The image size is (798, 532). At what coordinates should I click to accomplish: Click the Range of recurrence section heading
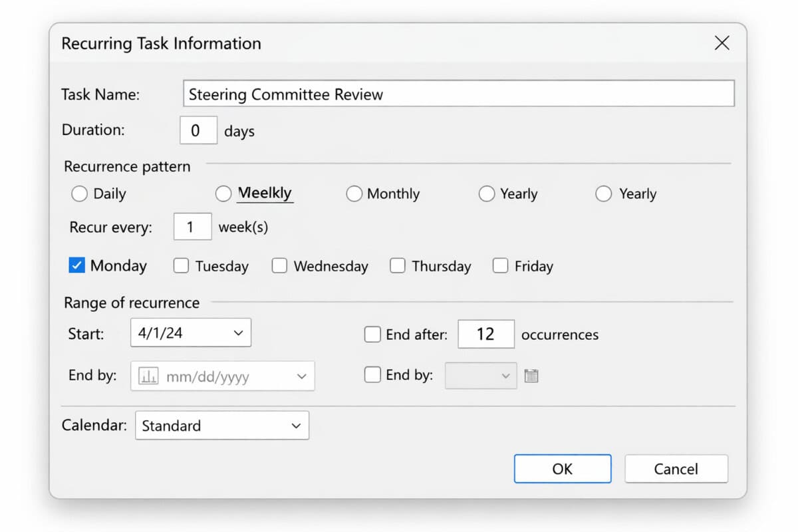(x=132, y=303)
